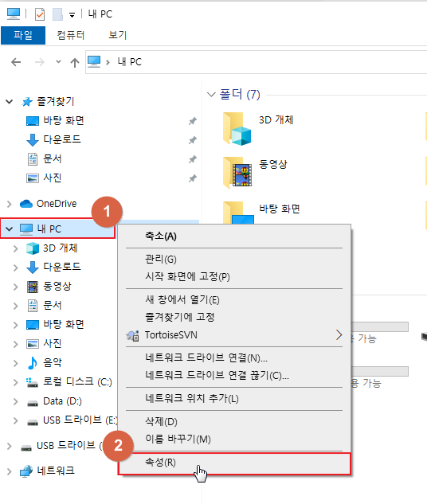Choose 관리(G) from context menu
Image resolution: width=427 pixels, height=504 pixels.
point(234,260)
